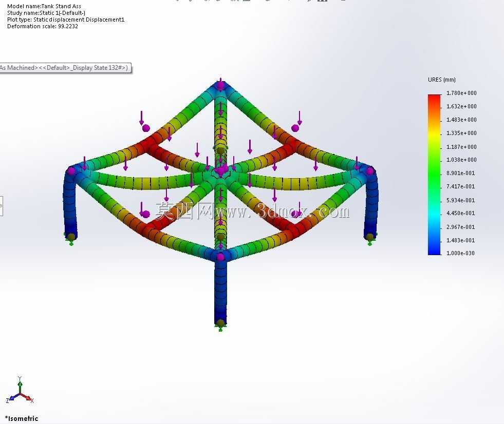Click the Plot type: Static displacement line
This screenshot has width=504, height=424.
point(66,20)
